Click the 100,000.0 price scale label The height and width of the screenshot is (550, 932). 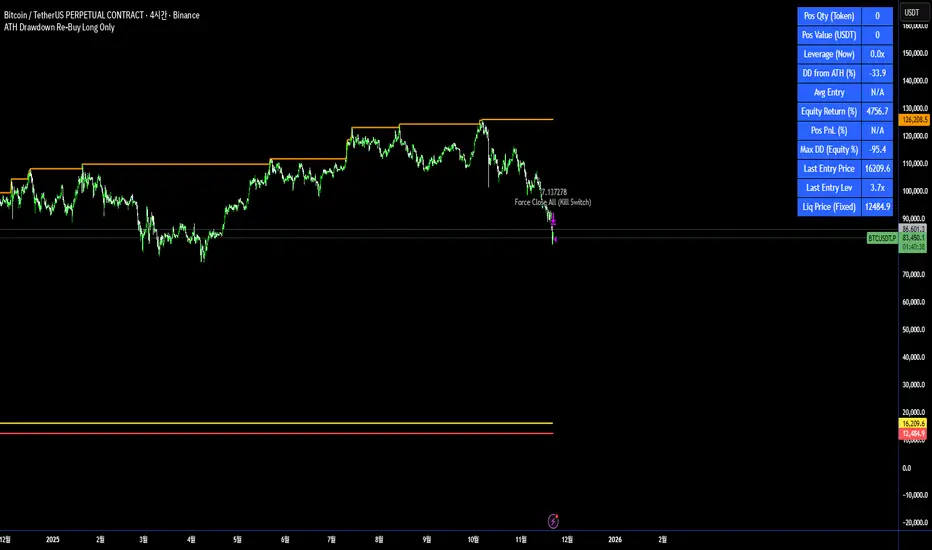[915, 191]
